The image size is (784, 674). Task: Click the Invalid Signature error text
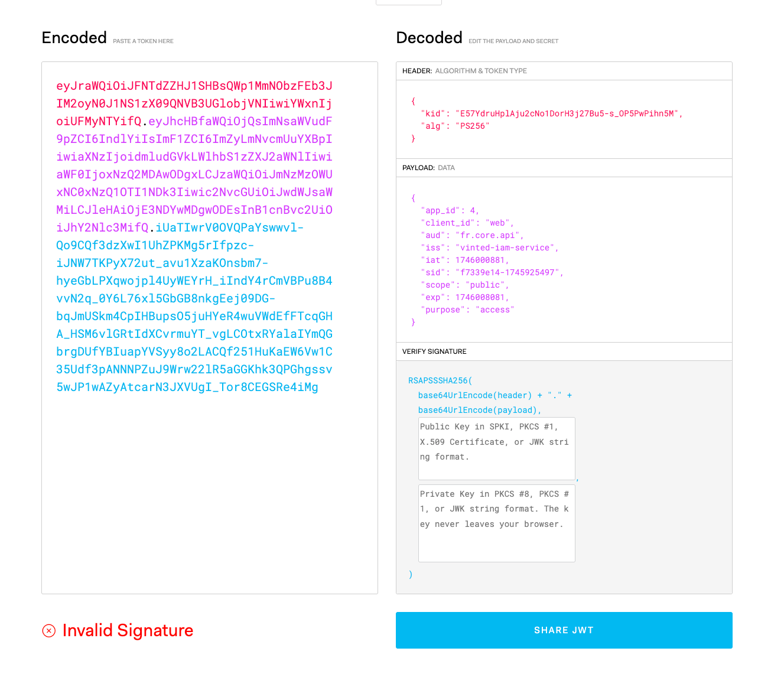click(128, 630)
